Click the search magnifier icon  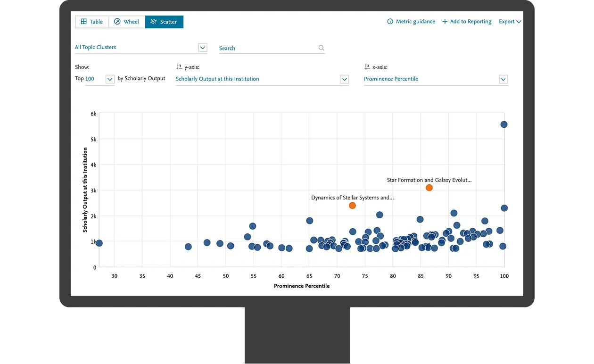click(x=321, y=48)
